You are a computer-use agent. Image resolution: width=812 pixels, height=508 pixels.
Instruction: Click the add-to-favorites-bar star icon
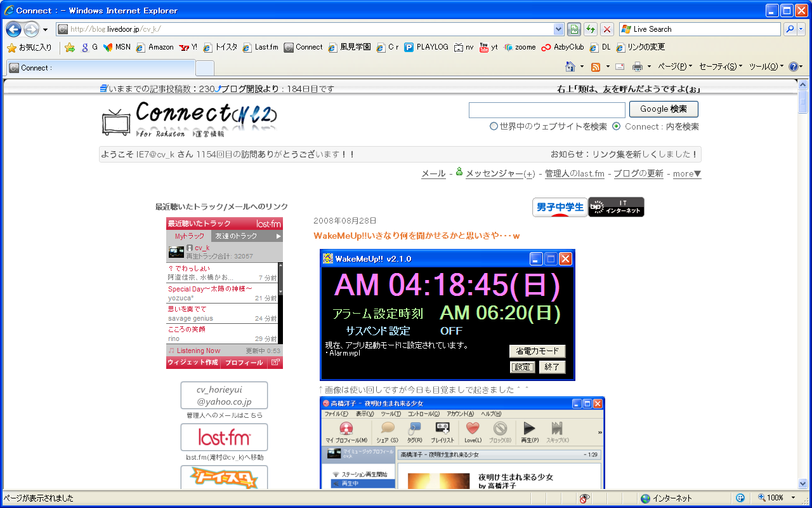coord(70,47)
